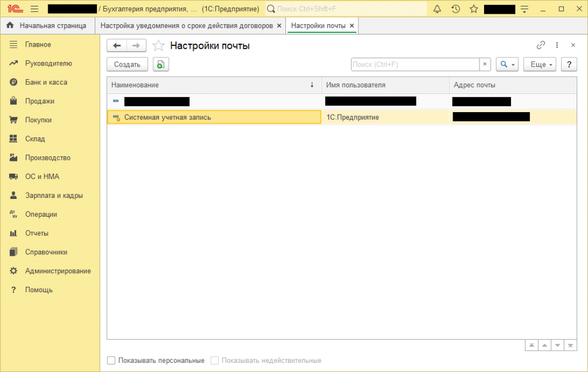Jump to last list record button
Viewport: 588px width, 372px height.
pyautogui.click(x=570, y=346)
